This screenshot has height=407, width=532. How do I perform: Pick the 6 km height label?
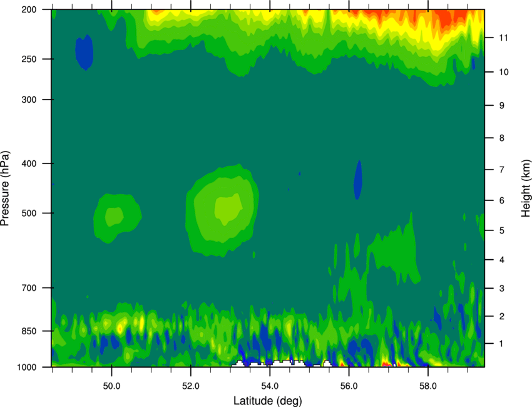coord(502,200)
